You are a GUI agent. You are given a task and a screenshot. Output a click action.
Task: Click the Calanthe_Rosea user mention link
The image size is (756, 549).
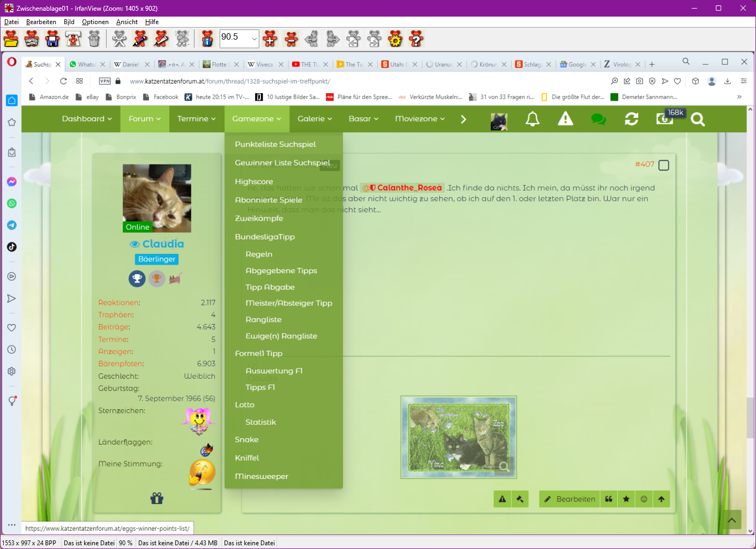409,187
